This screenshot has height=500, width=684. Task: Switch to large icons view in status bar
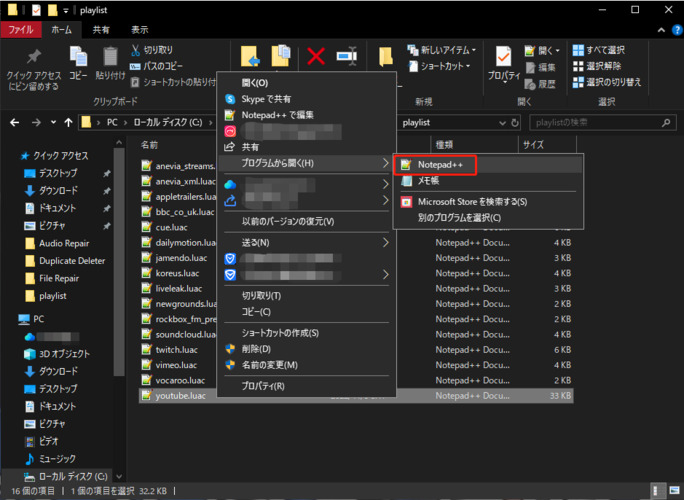tap(674, 490)
